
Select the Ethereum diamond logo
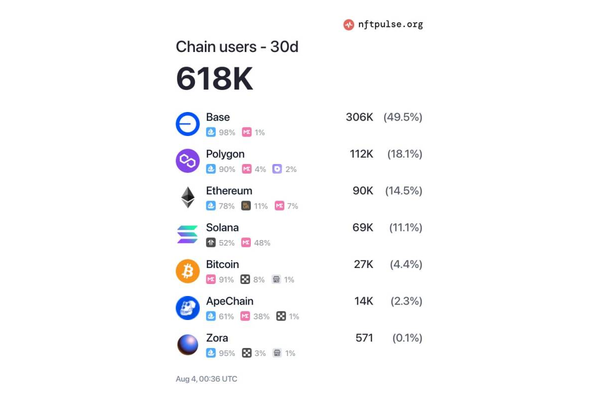(188, 198)
